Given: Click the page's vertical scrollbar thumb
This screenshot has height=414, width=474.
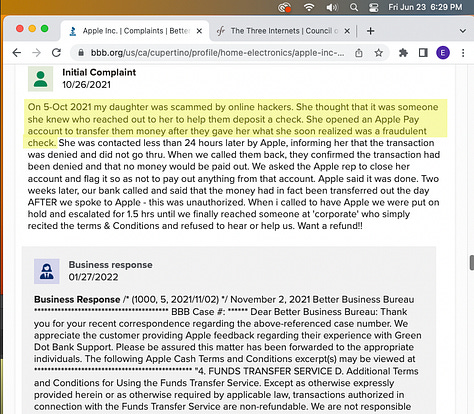Looking at the screenshot, I should 472,263.
